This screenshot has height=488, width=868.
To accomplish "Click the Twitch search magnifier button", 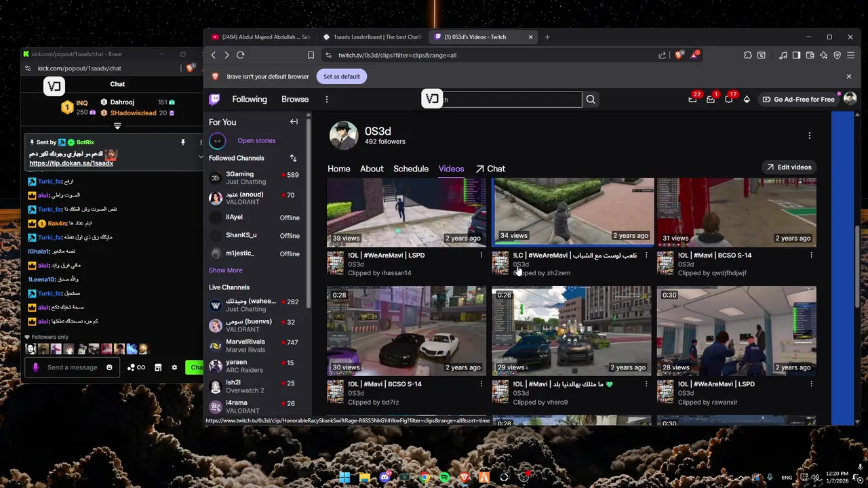I will [x=591, y=100].
